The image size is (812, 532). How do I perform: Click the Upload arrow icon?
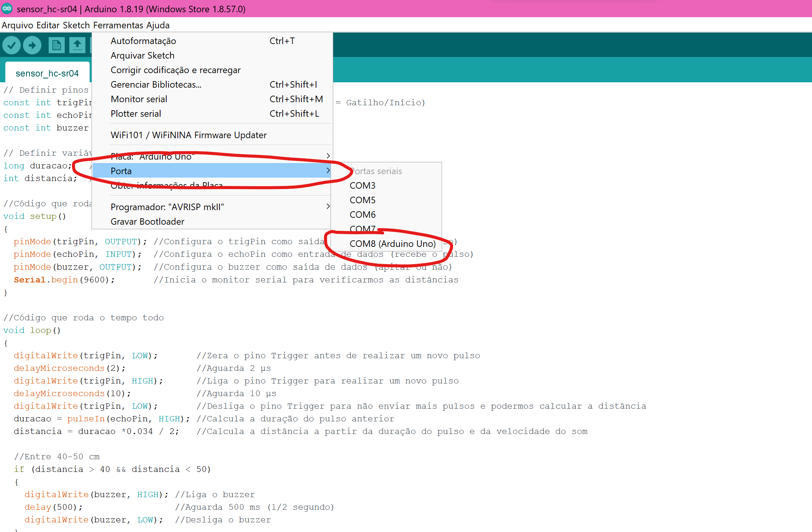click(32, 46)
